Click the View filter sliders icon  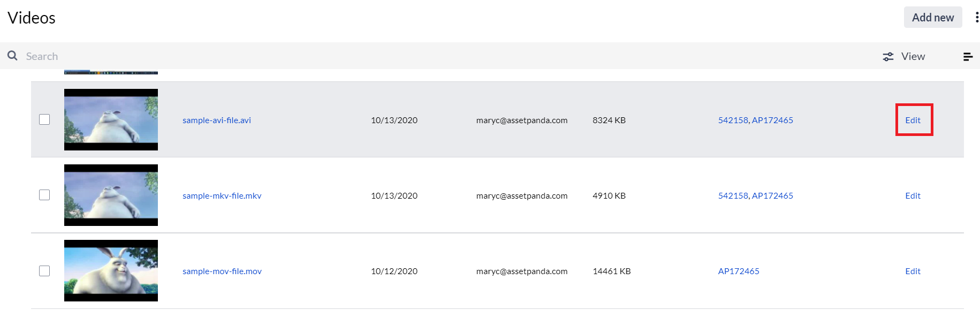coord(888,56)
